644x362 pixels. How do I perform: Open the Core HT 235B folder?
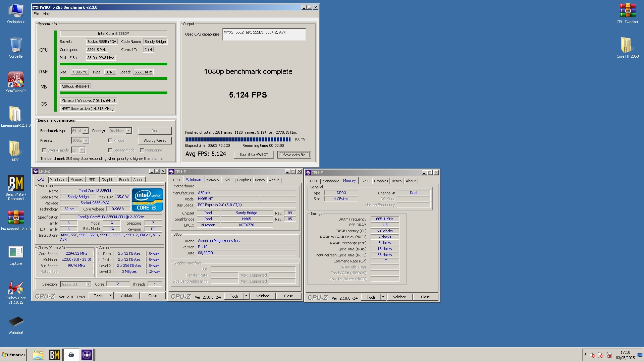coord(627,48)
